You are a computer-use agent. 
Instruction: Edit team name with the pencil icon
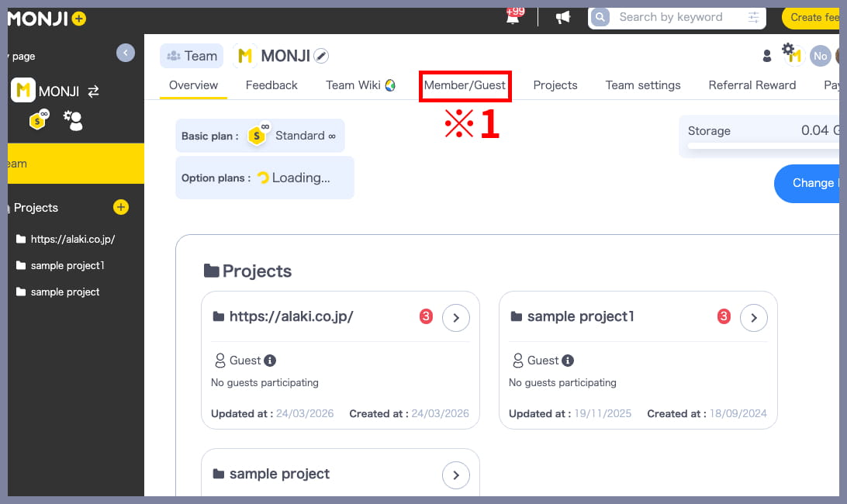tap(321, 56)
